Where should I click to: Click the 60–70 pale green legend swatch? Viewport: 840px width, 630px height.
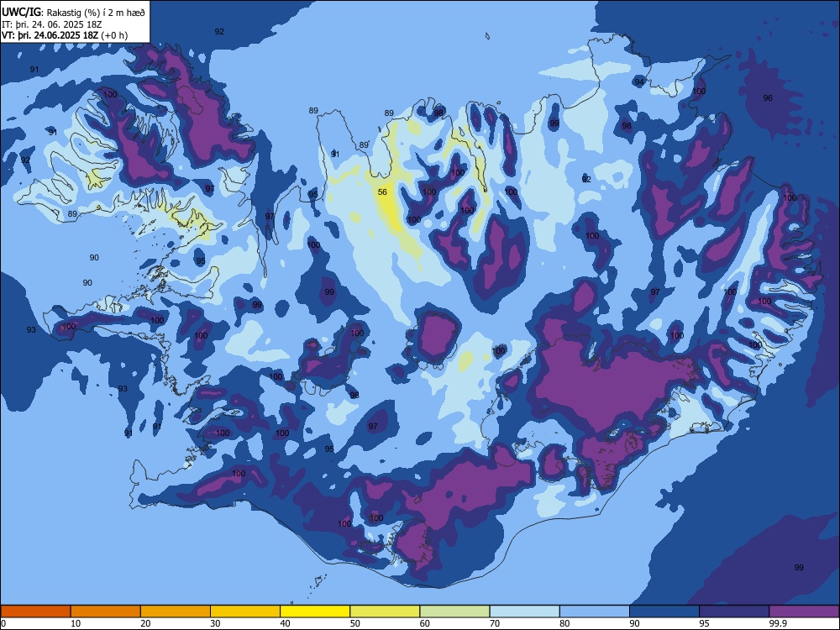click(454, 612)
